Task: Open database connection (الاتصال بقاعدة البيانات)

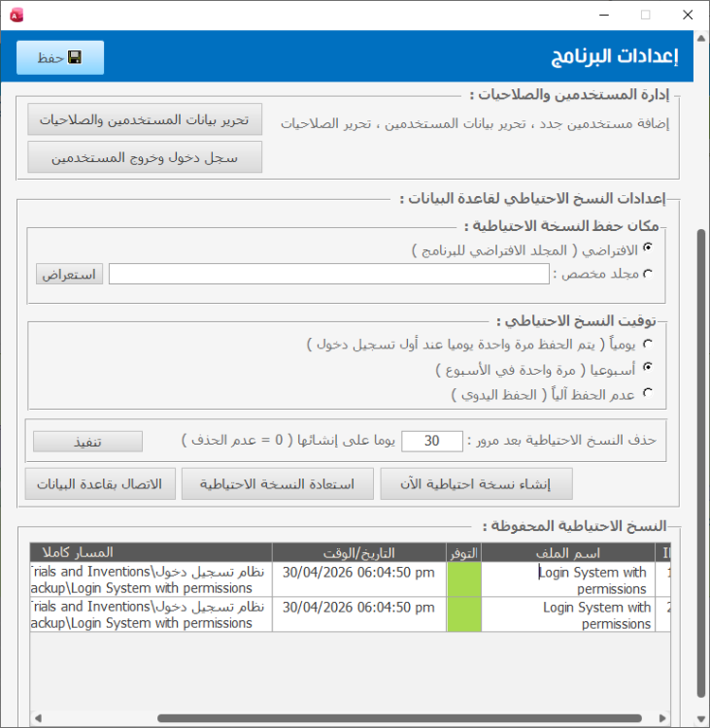Action: click(x=100, y=483)
